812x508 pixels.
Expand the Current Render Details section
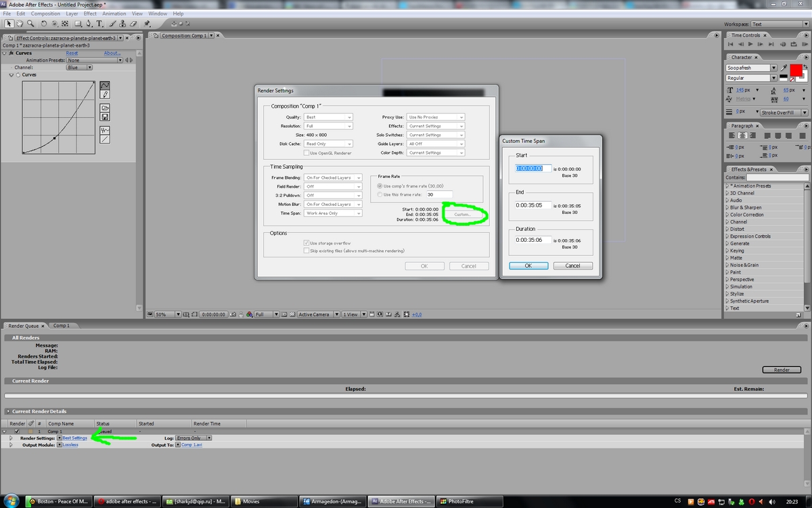pyautogui.click(x=7, y=411)
